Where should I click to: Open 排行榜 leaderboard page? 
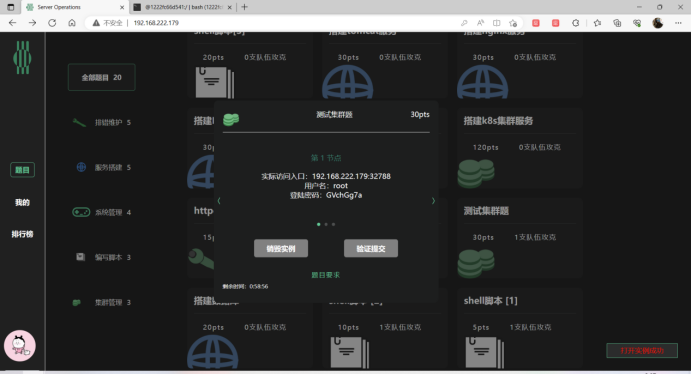(23, 234)
